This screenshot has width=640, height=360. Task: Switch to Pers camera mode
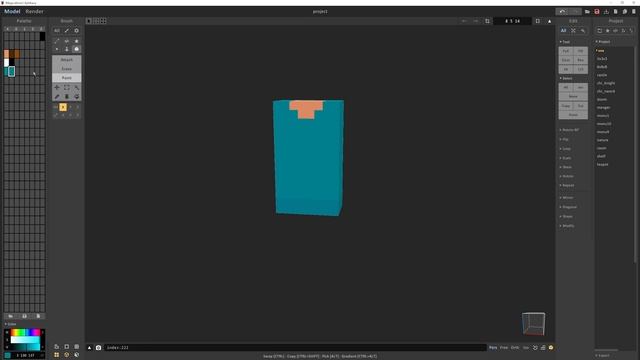click(493, 348)
